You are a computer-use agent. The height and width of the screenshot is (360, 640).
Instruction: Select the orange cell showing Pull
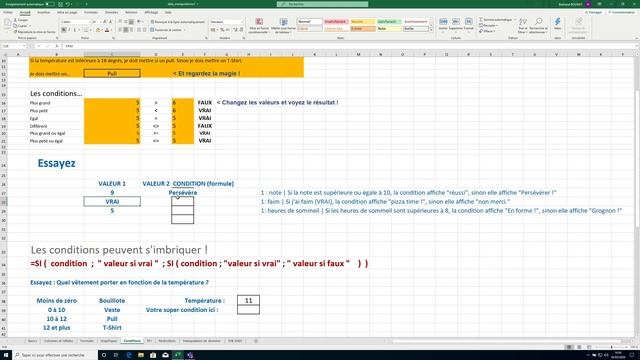[112, 73]
